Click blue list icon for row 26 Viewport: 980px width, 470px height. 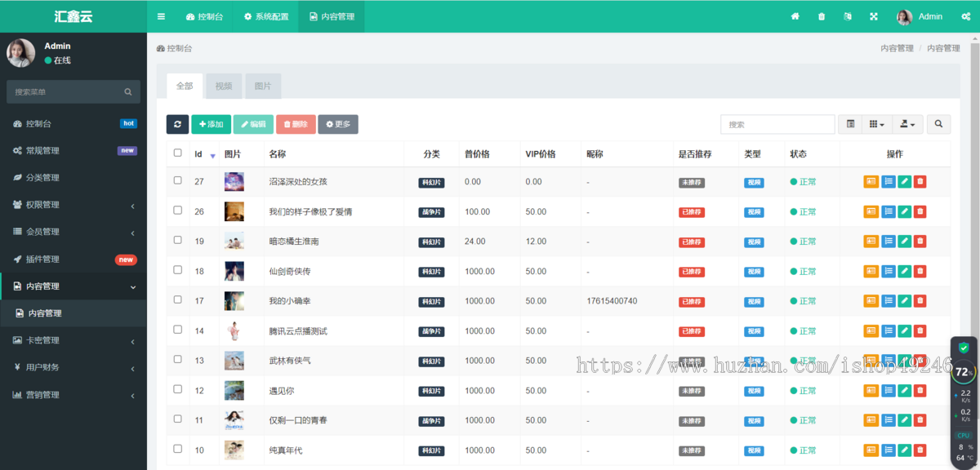[x=889, y=211]
